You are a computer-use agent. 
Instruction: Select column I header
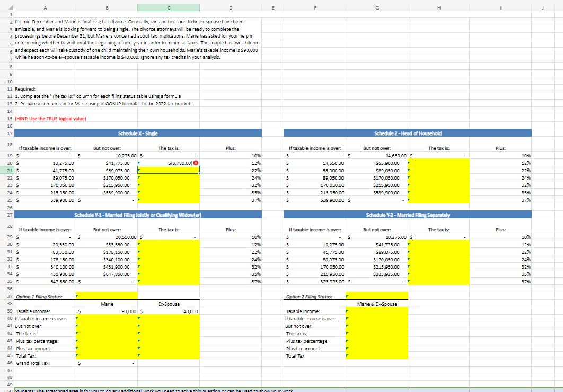(500, 7)
